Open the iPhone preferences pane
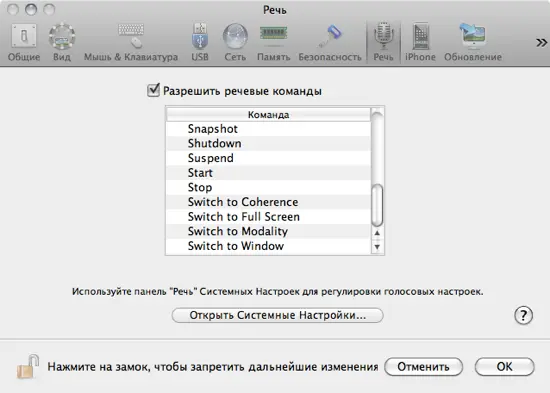550x393 pixels. pos(420,42)
